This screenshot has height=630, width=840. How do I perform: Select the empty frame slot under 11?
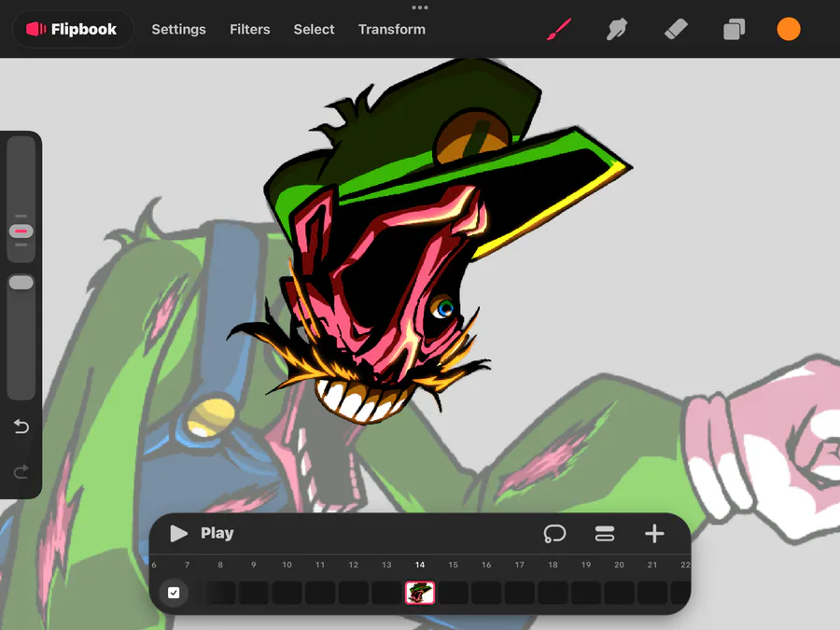click(320, 593)
